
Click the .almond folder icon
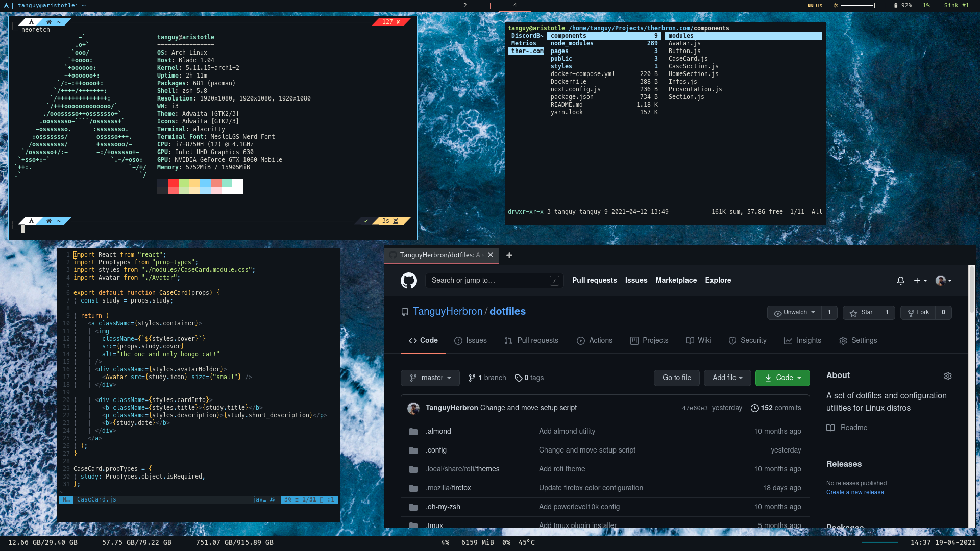point(413,432)
